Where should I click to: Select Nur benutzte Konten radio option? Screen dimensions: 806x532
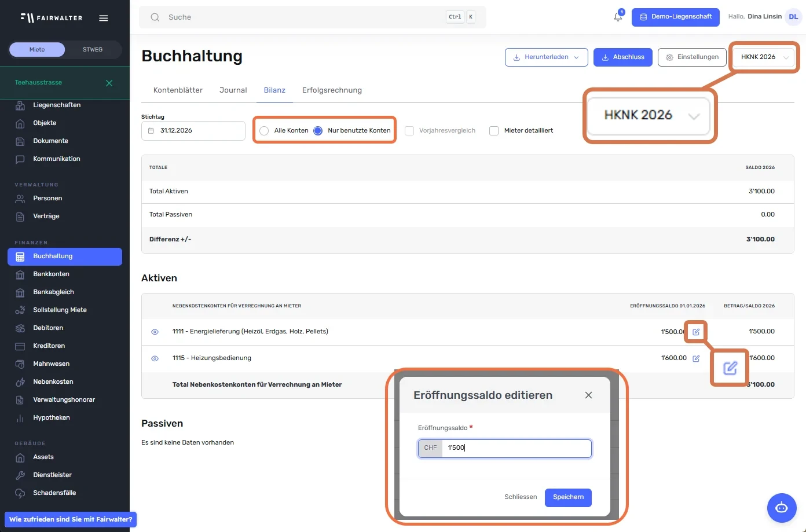click(x=318, y=131)
